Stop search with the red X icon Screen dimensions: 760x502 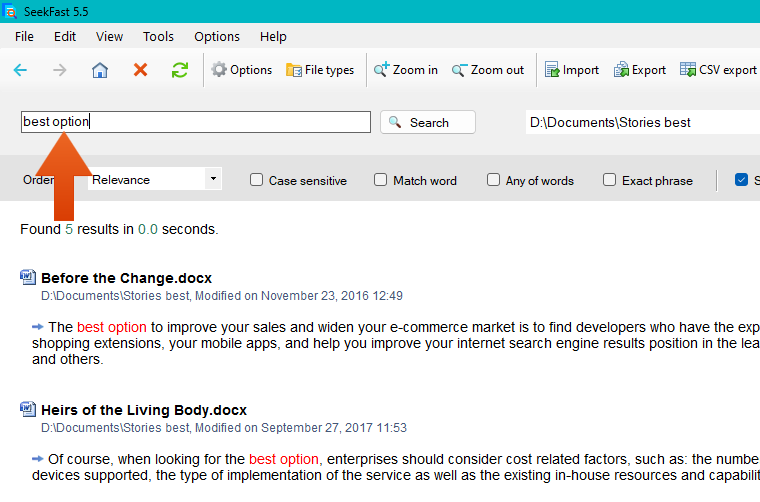pyautogui.click(x=140, y=70)
